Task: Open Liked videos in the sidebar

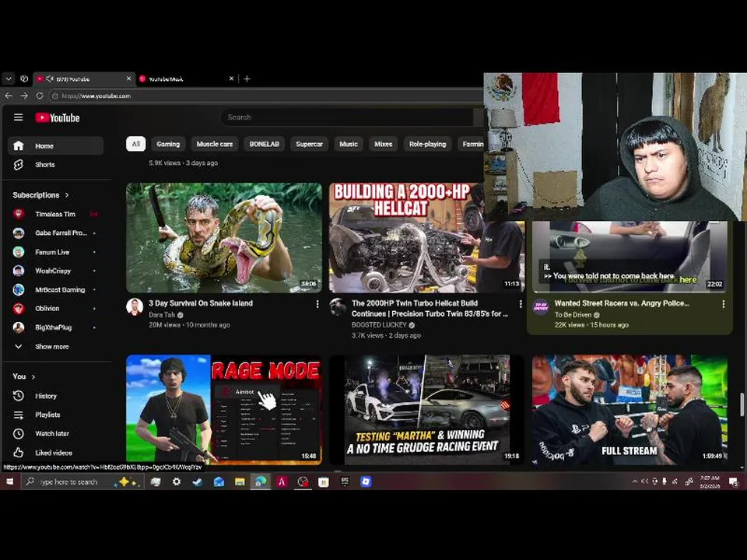Action: [55, 453]
